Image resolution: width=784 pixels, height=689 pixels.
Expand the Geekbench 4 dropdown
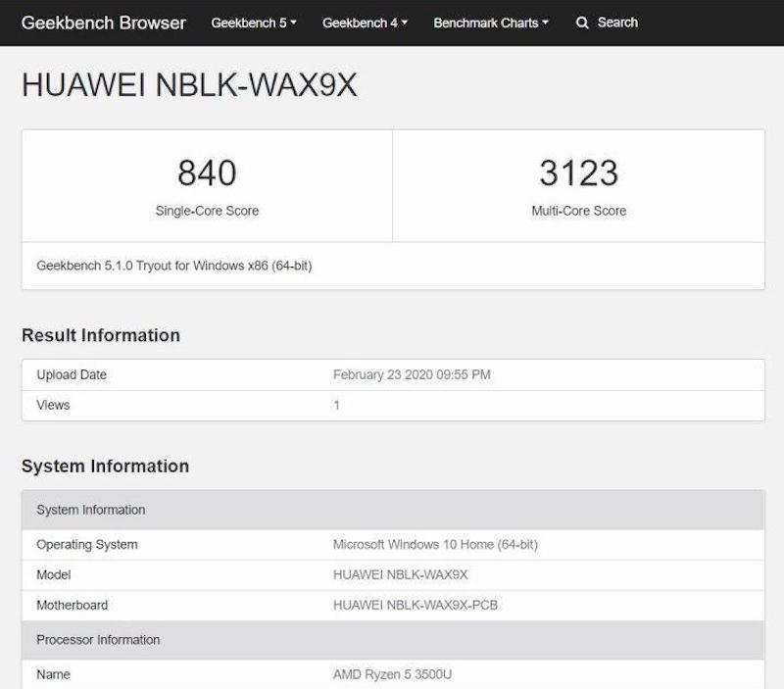[x=365, y=23]
